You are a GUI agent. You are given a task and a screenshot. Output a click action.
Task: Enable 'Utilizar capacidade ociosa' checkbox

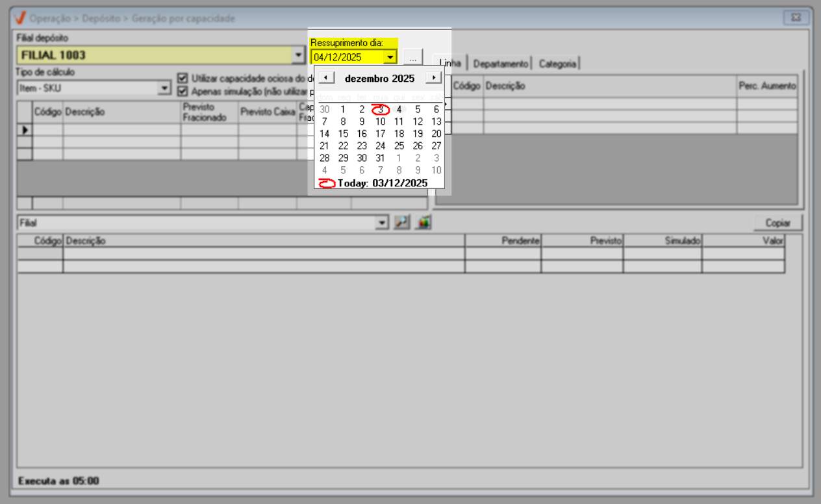183,78
